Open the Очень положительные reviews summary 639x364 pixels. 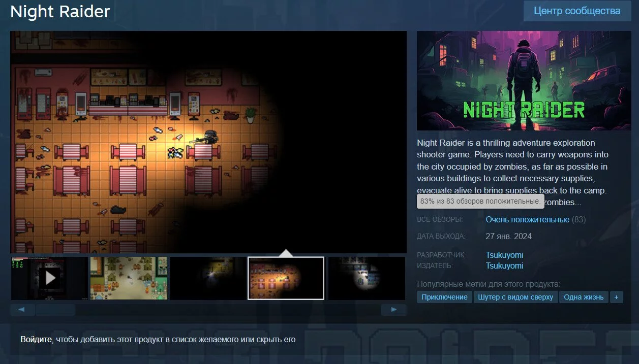tap(527, 220)
